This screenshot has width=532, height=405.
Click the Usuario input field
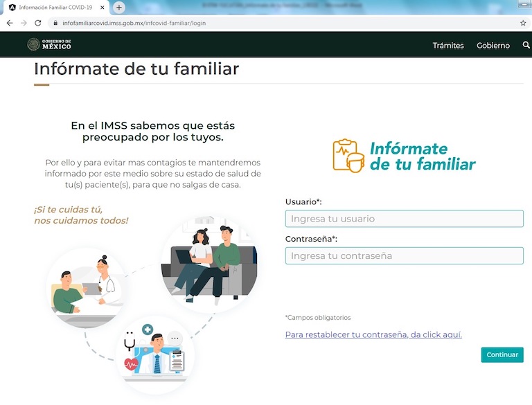(404, 219)
